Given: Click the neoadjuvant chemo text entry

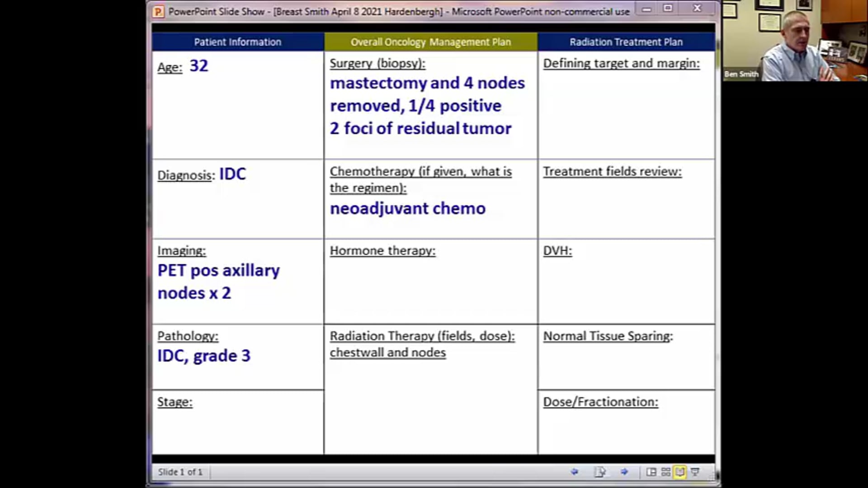Looking at the screenshot, I should pos(407,208).
